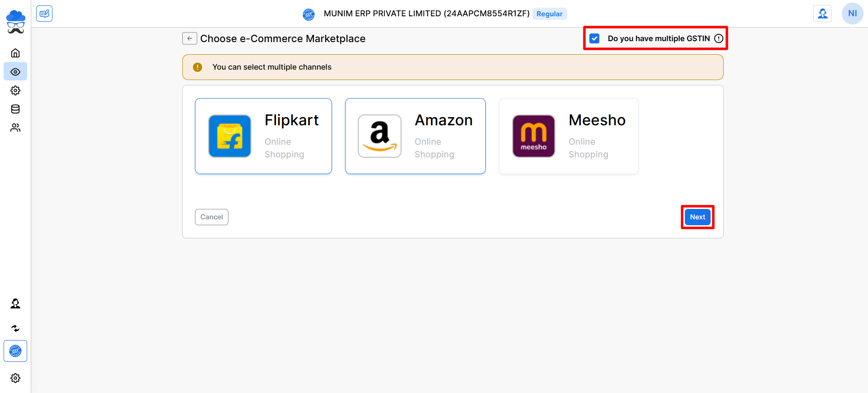Open the eye icon sidebar item

[15, 72]
